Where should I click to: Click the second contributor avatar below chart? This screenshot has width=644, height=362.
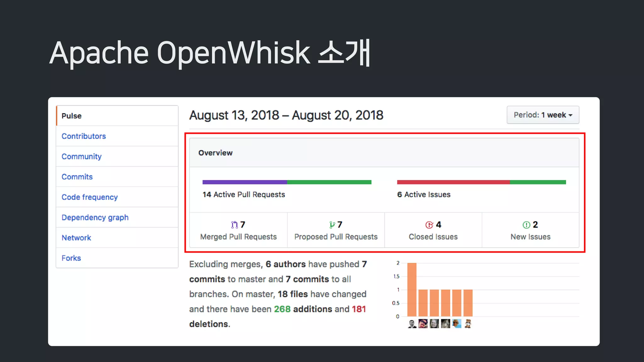pos(423,324)
